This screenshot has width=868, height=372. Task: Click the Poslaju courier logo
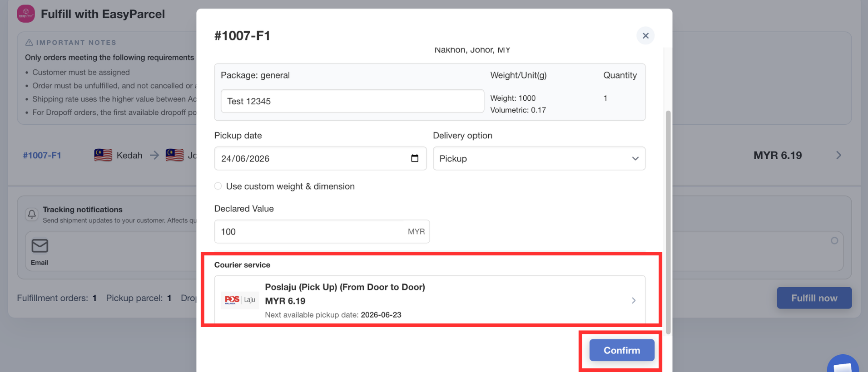pyautogui.click(x=240, y=300)
